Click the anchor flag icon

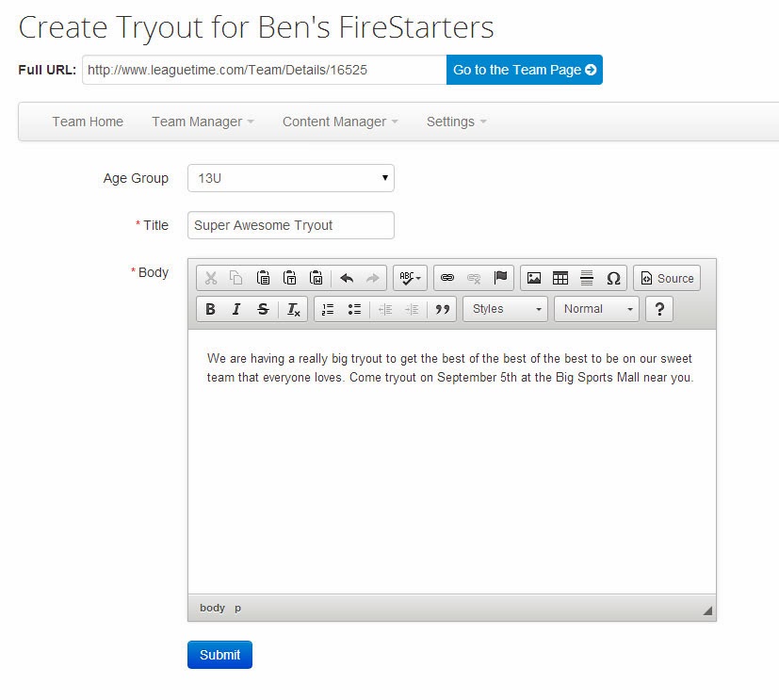tap(500, 278)
